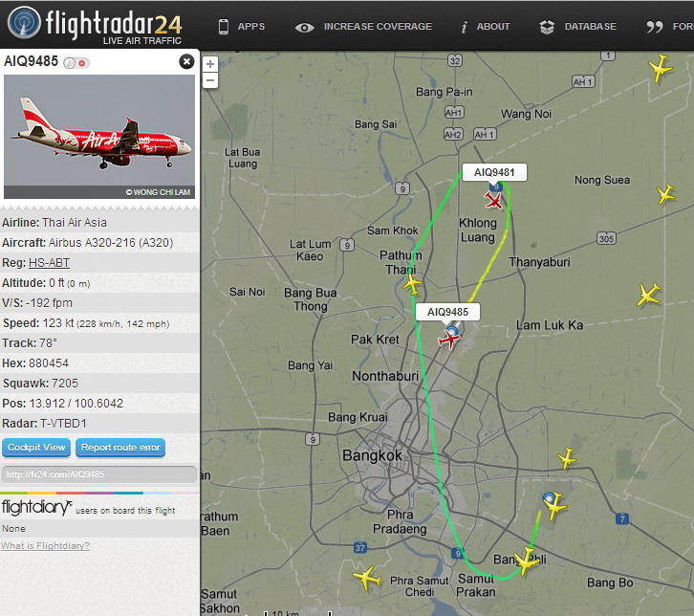Click the fr24.com/AIQ9485 URL field
Image resolution: width=694 pixels, height=616 pixels.
click(x=99, y=474)
